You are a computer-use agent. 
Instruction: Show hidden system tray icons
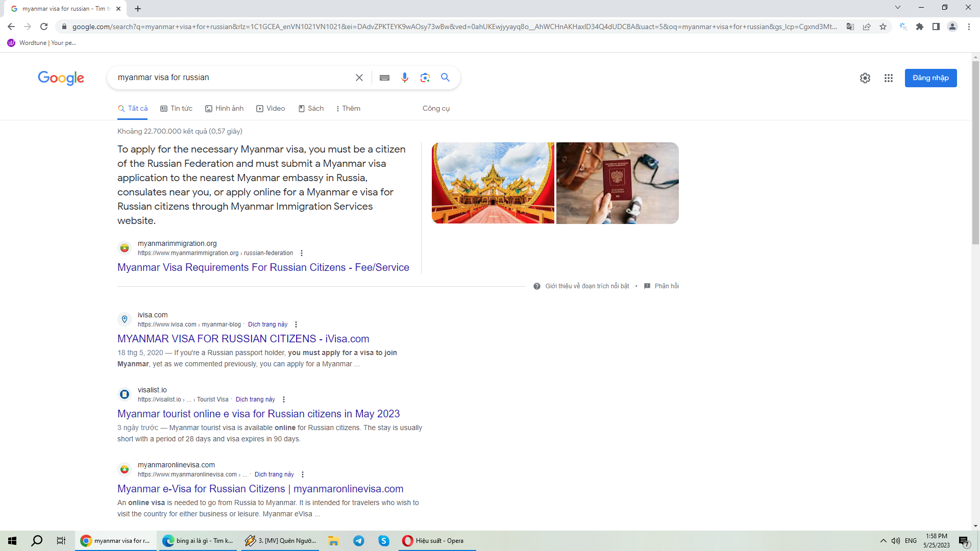click(883, 541)
